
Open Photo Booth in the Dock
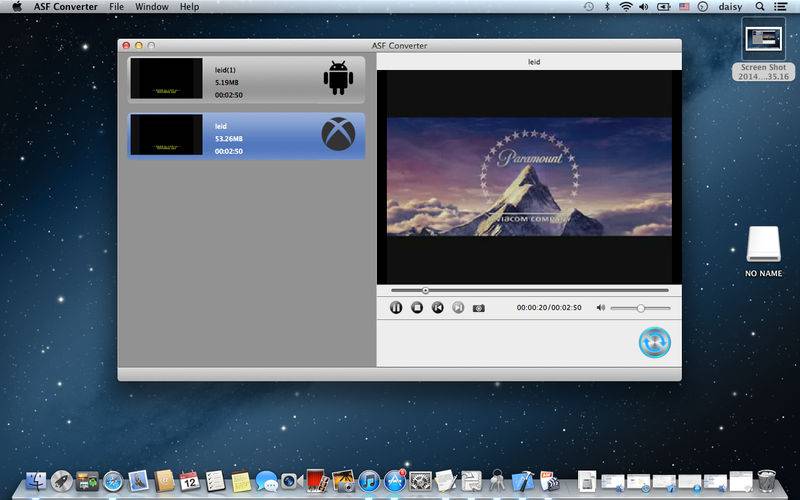coord(317,481)
